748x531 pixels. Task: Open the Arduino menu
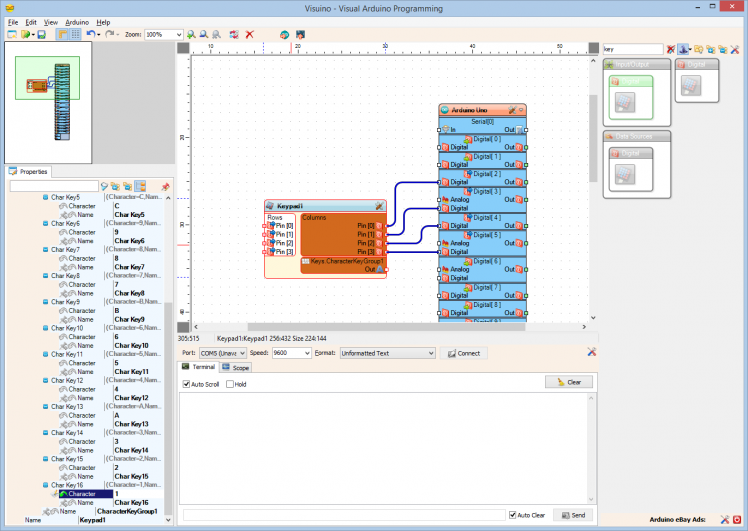[x=77, y=21]
